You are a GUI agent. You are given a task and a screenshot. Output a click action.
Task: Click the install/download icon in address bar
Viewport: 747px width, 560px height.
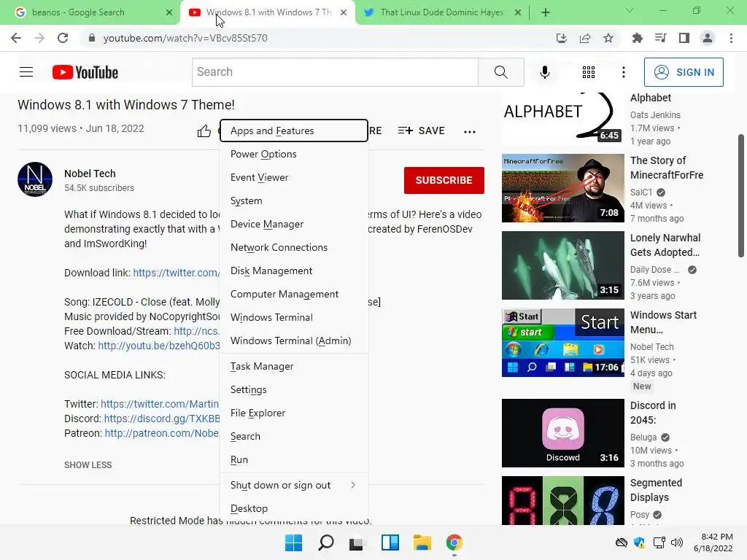(562, 38)
